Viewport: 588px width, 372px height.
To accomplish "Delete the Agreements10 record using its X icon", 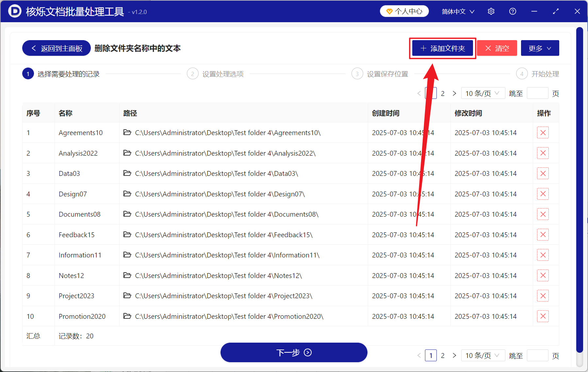I will (x=543, y=132).
